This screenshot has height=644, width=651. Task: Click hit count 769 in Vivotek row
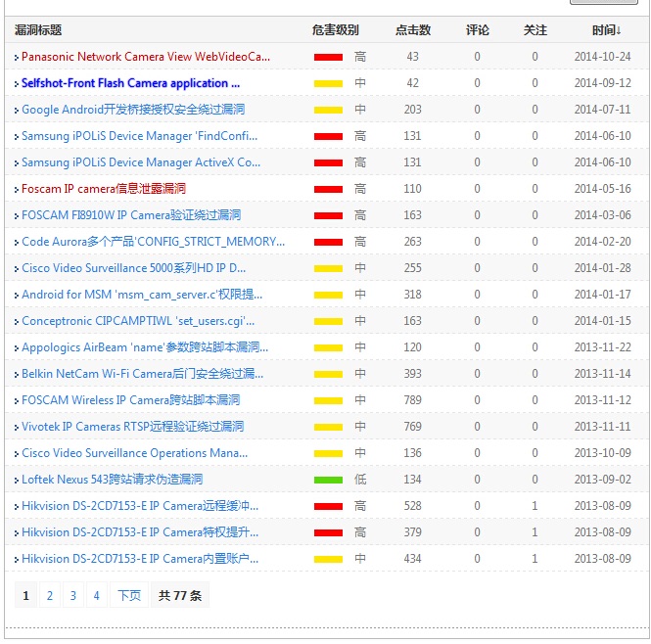click(413, 427)
